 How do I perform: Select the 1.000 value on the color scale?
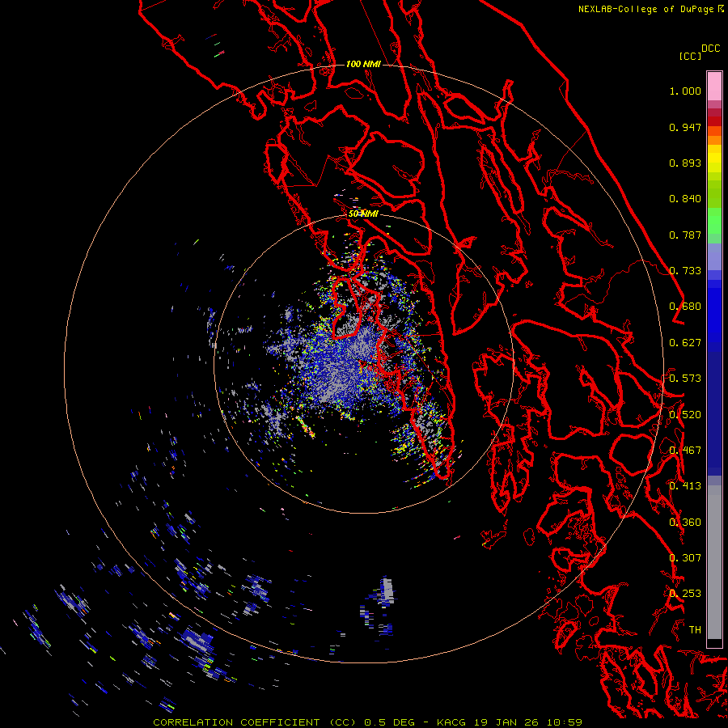click(685, 91)
